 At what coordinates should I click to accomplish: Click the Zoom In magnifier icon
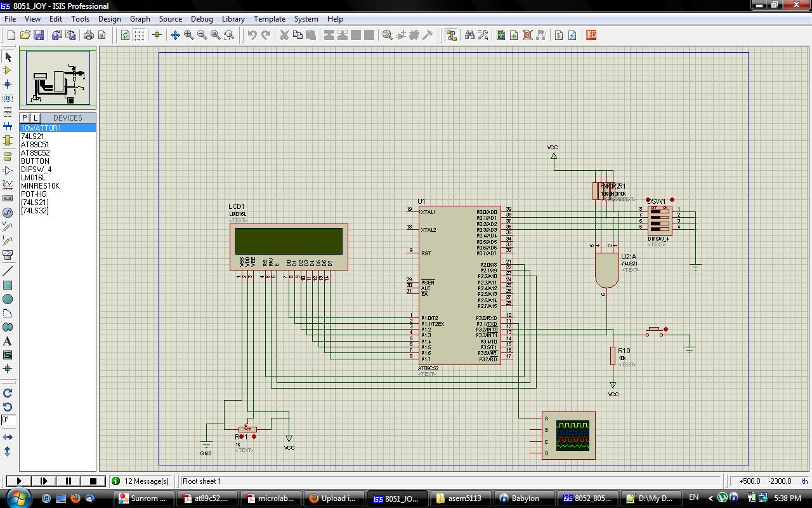pyautogui.click(x=189, y=36)
